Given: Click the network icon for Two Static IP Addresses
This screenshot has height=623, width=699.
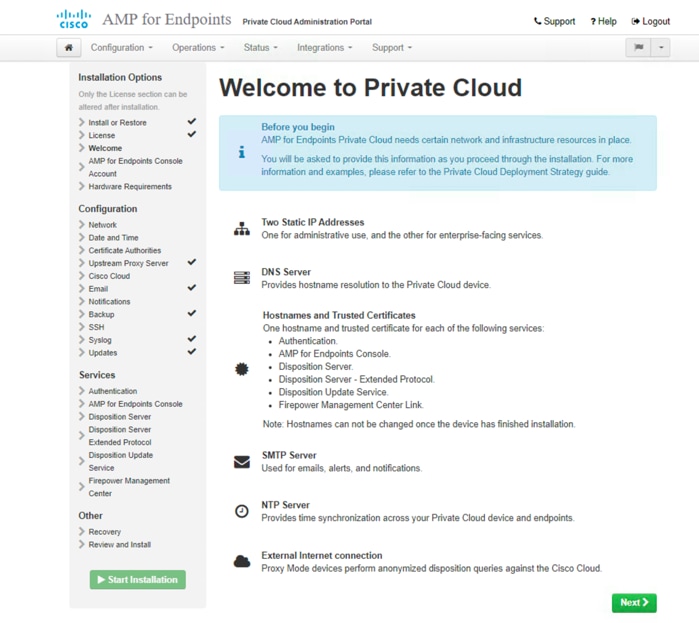Looking at the screenshot, I should (x=242, y=229).
